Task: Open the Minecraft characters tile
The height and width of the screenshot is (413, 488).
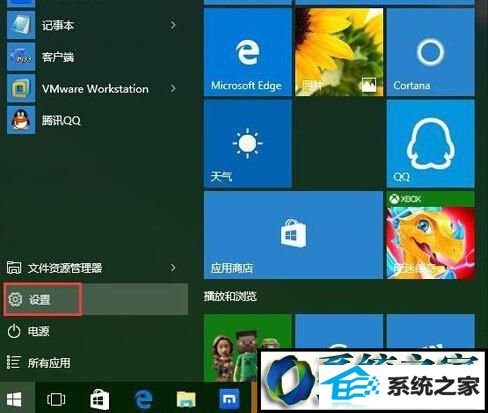Action: coord(248,348)
